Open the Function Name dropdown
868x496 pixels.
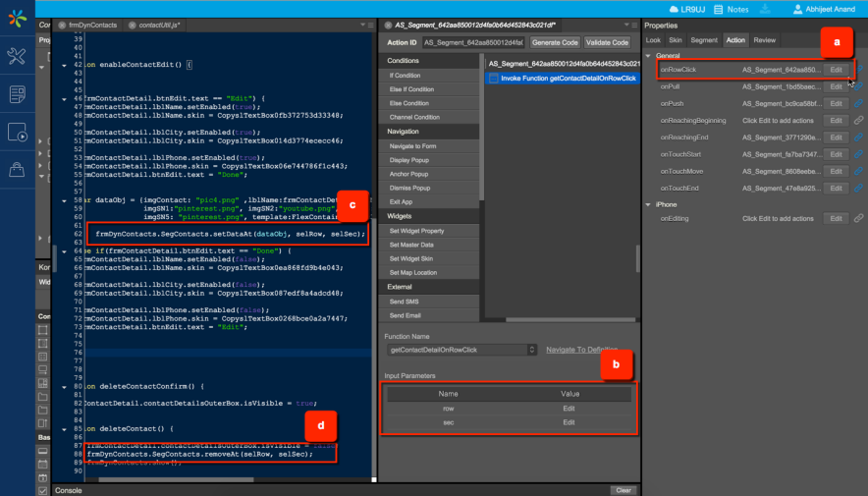point(461,350)
